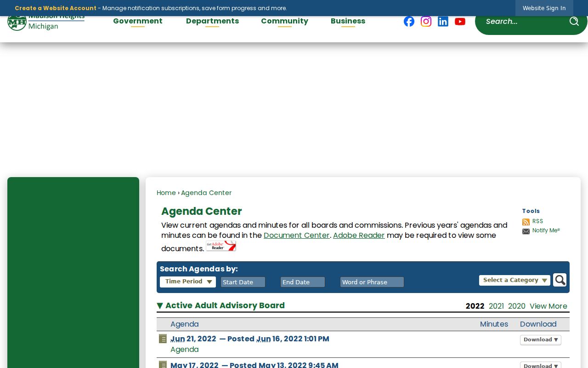Click the Notify Me envelope icon

click(x=526, y=231)
